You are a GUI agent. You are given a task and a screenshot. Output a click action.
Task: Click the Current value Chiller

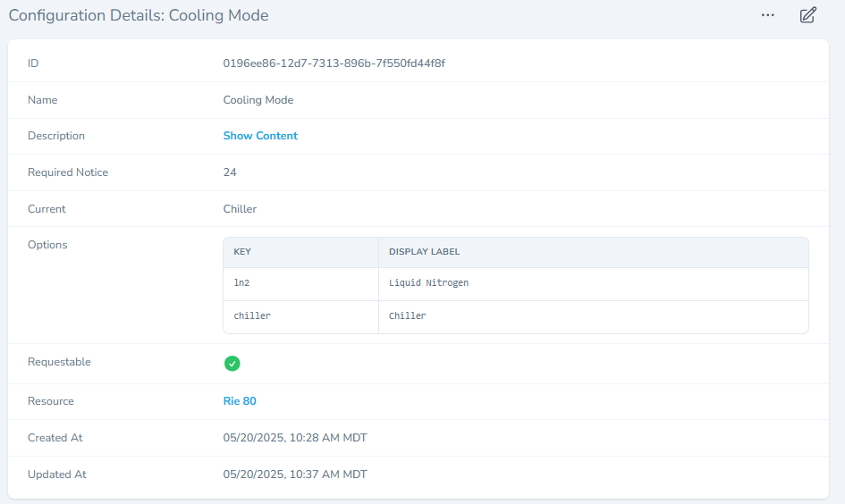(240, 209)
